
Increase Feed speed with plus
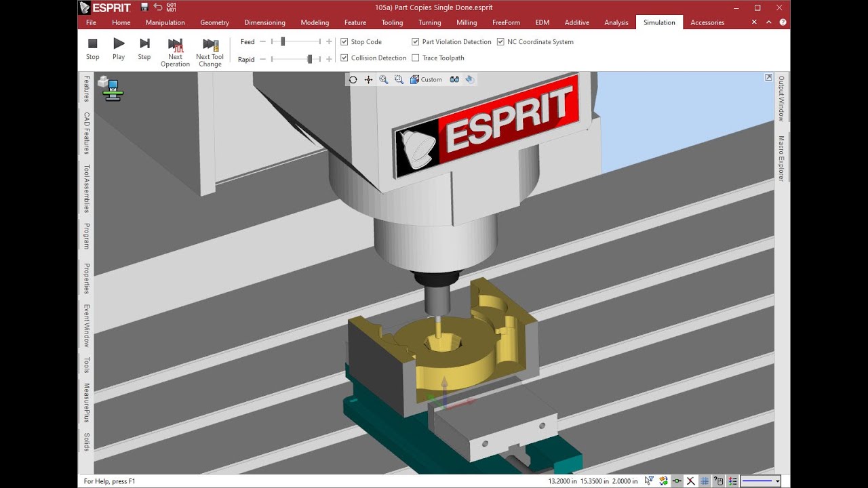click(329, 42)
